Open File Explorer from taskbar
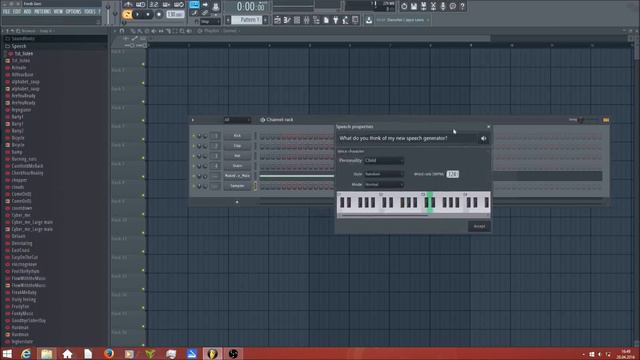This screenshot has width=640, height=360. click(x=47, y=354)
